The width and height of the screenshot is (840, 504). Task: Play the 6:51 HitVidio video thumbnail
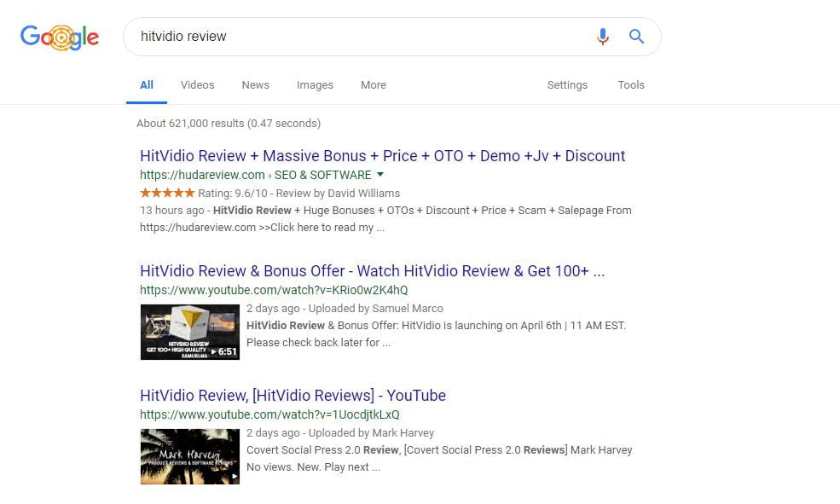[x=189, y=332]
